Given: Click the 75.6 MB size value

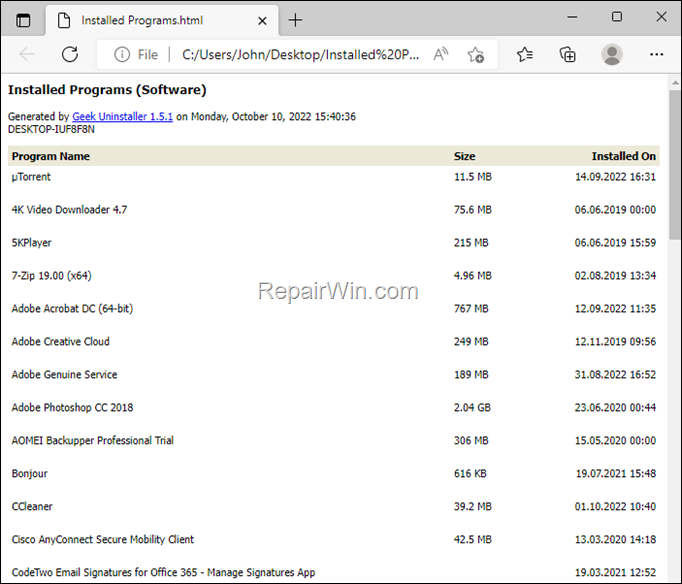Looking at the screenshot, I should [473, 210].
